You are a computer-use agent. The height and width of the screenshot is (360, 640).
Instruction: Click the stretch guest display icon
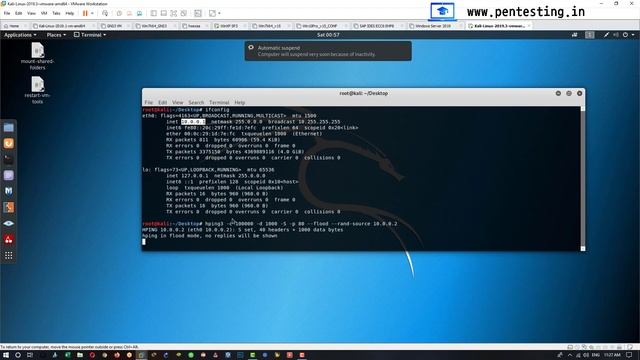tap(212, 13)
